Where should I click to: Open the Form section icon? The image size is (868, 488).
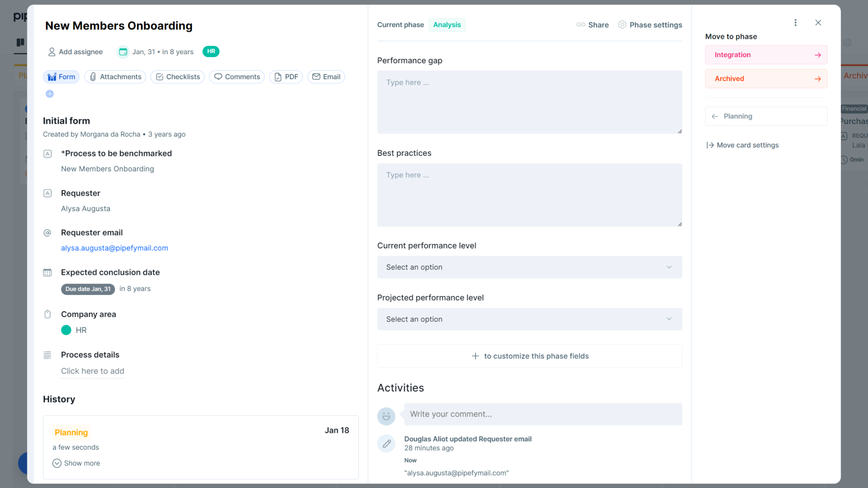[61, 77]
